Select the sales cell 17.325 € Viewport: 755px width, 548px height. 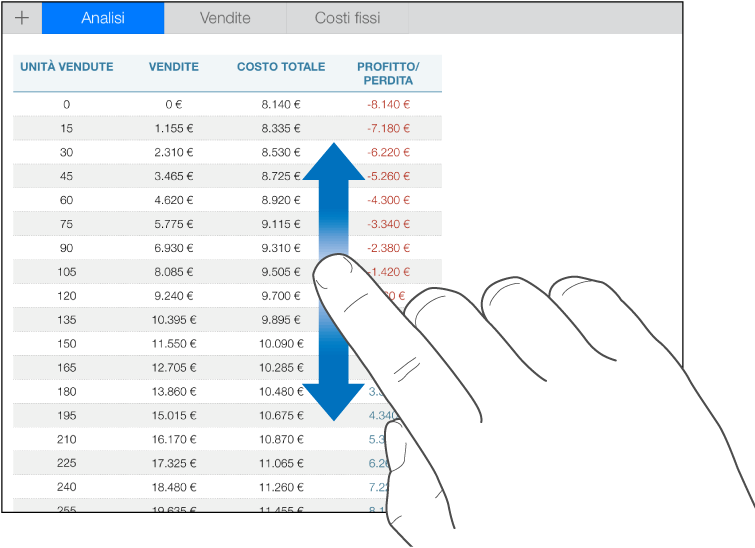click(174, 463)
